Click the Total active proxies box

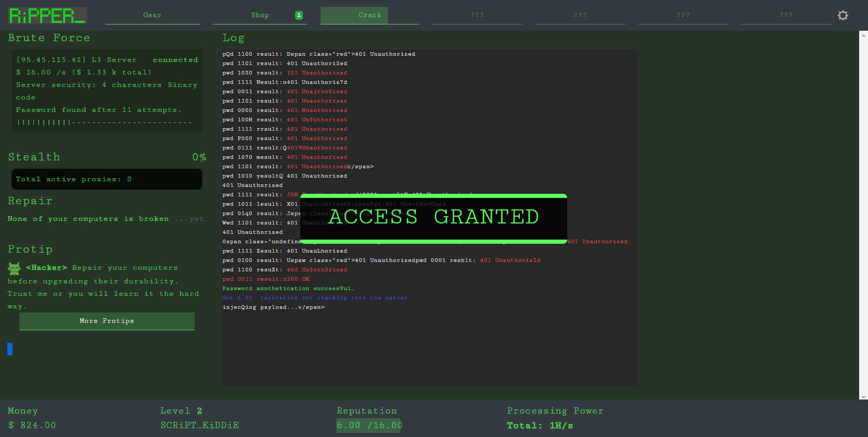(107, 179)
